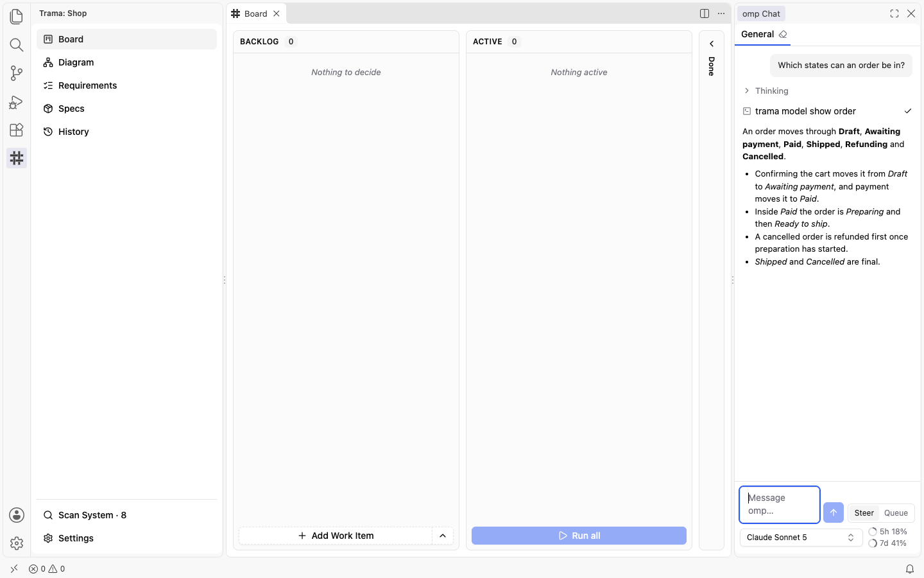Open the Specs view
The height and width of the screenshot is (578, 924).
coord(126,109)
